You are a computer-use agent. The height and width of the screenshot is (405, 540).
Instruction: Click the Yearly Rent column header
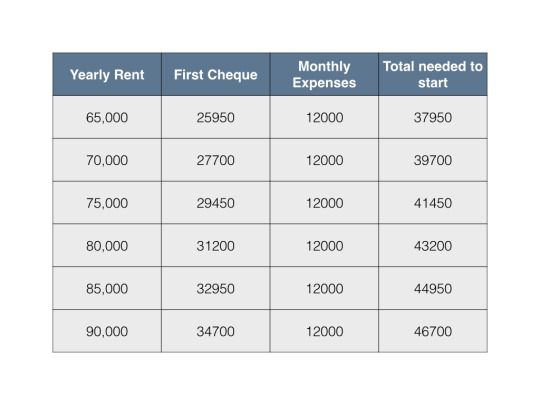pyautogui.click(x=107, y=74)
